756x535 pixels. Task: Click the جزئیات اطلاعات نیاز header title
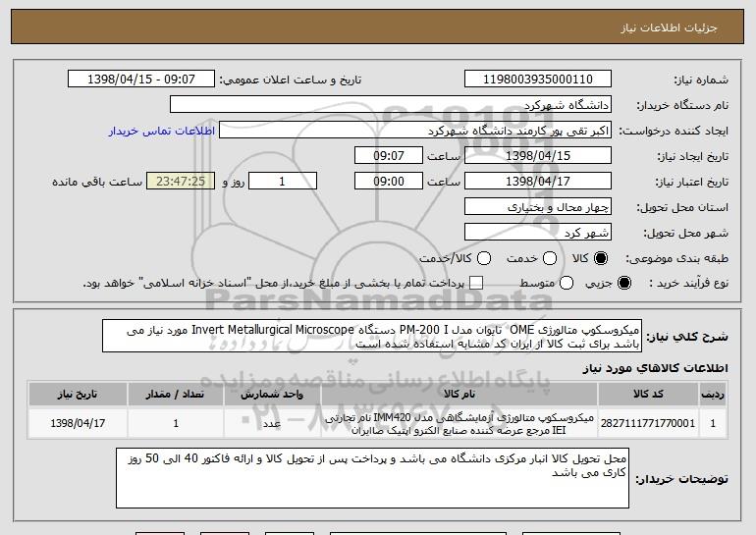pyautogui.click(x=669, y=27)
